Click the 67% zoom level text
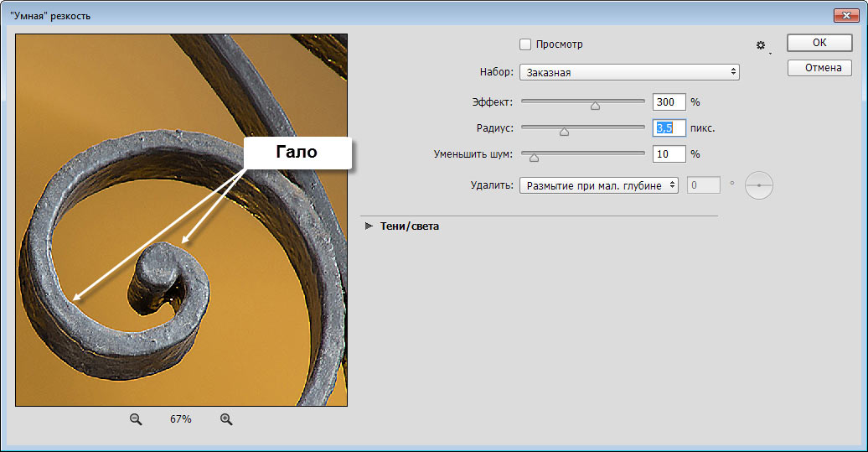The width and height of the screenshot is (868, 452). coord(180,419)
